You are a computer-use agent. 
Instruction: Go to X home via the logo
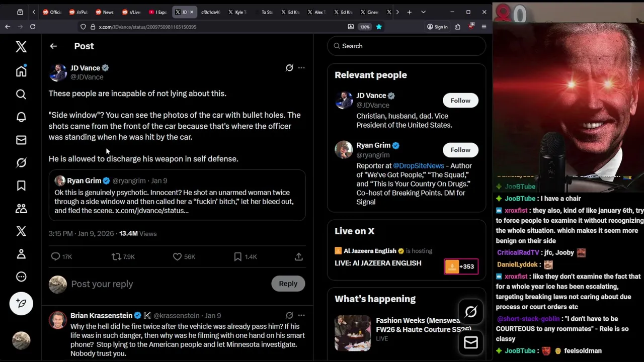21,47
